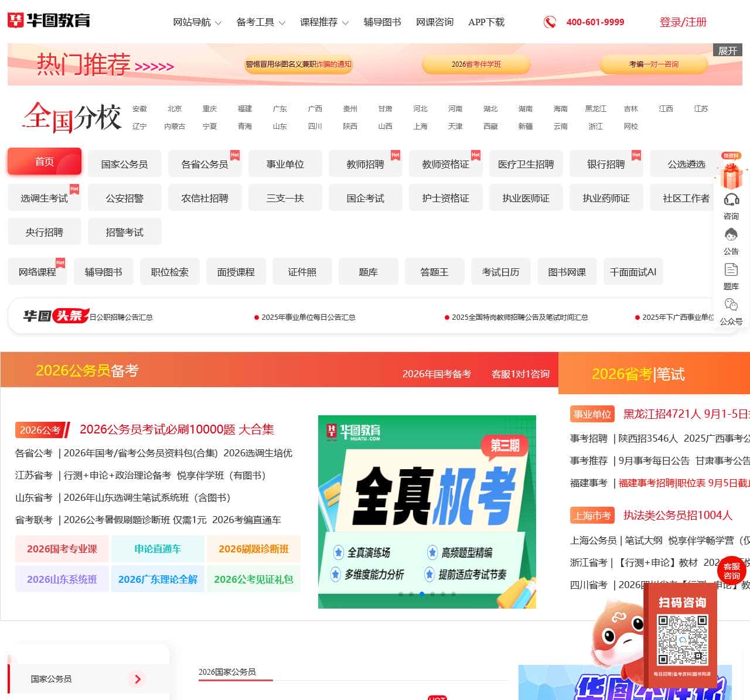The width and height of the screenshot is (750, 700).
Task: Click the red 客服咨询 round button
Action: (x=732, y=571)
